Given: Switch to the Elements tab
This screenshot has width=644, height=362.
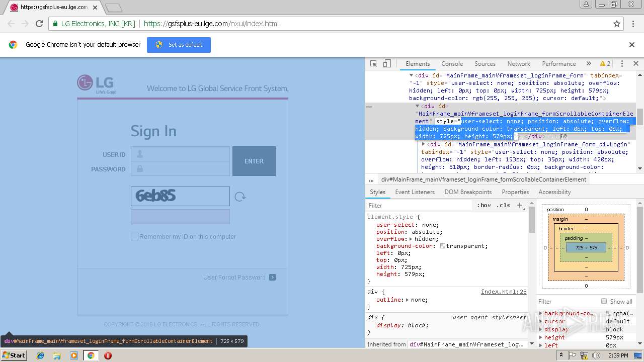Looking at the screenshot, I should (x=418, y=64).
